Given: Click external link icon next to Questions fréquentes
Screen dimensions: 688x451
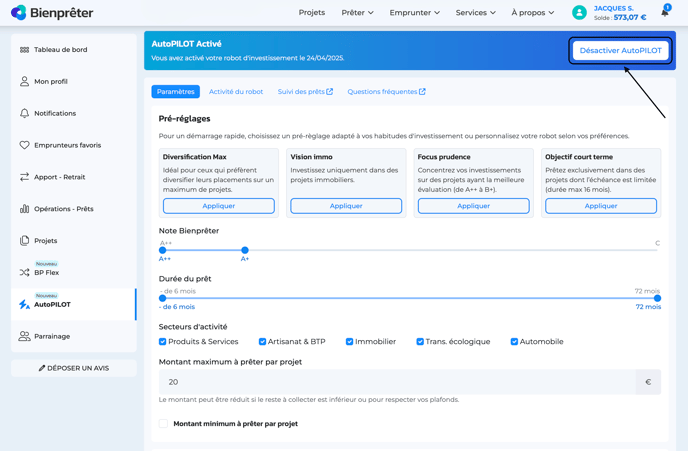Looking at the screenshot, I should tap(422, 92).
